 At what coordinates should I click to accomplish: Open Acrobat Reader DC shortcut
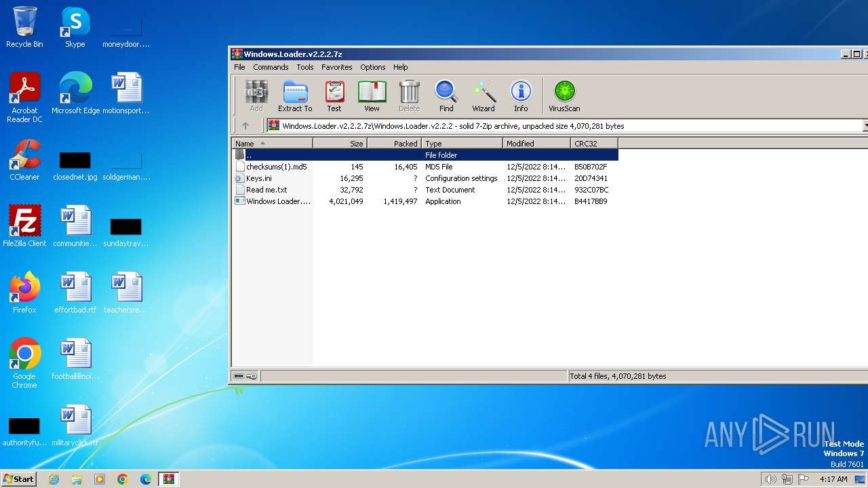click(x=24, y=98)
